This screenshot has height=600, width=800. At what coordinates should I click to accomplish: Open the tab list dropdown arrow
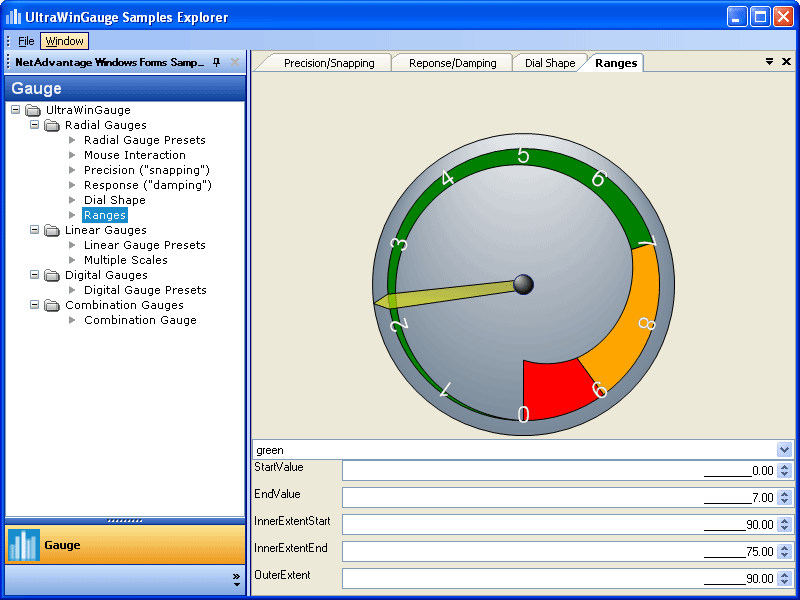coord(770,61)
